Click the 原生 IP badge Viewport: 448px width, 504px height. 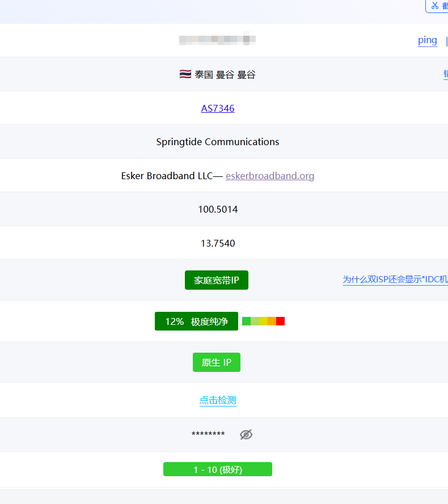(217, 362)
